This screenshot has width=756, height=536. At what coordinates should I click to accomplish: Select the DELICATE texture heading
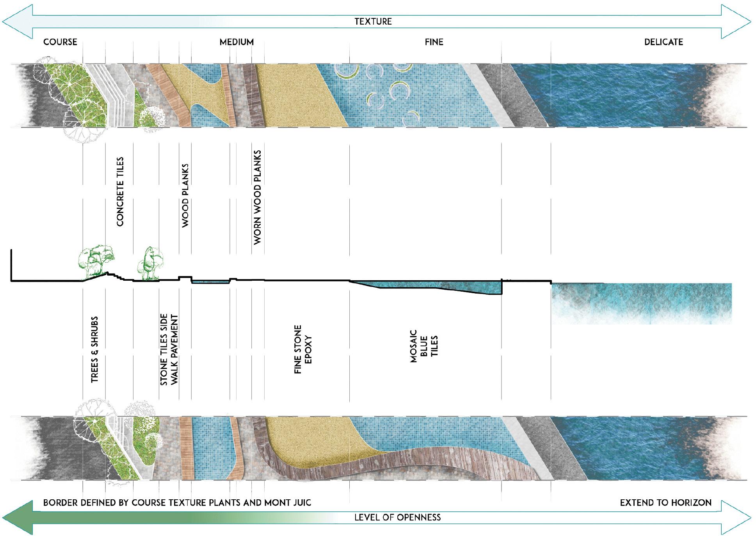point(664,42)
